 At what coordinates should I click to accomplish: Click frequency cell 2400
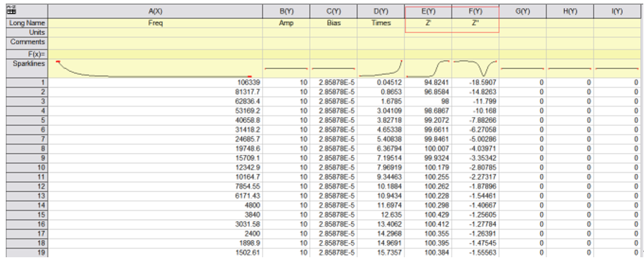point(155,234)
